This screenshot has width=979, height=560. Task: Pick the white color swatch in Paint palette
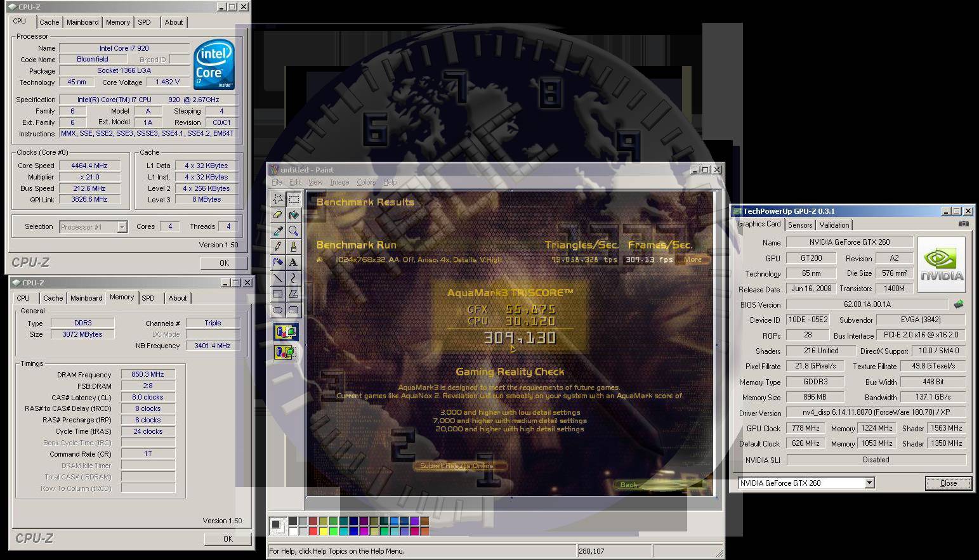(x=292, y=531)
